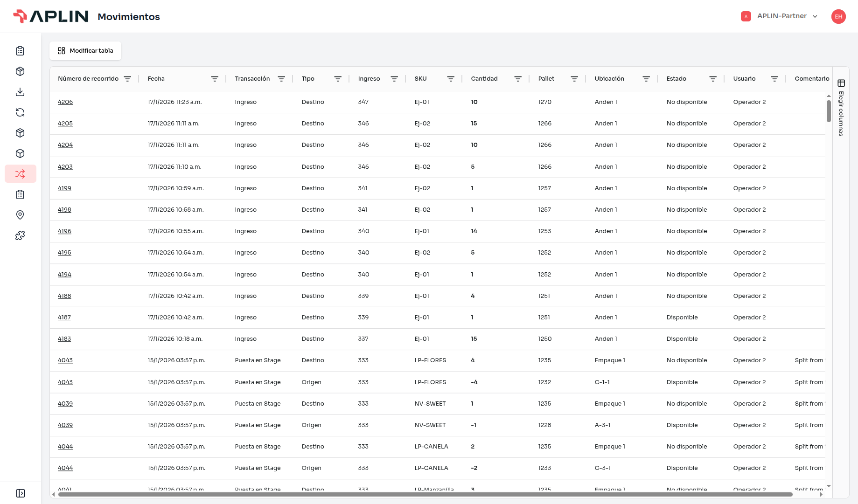The height and width of the screenshot is (504, 858).
Task: Expand the APLIN-Partner account dropdown
Action: (780, 16)
